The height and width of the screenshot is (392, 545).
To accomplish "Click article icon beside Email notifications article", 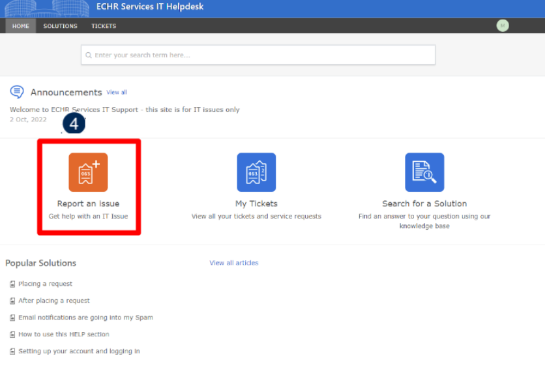I will coord(12,318).
